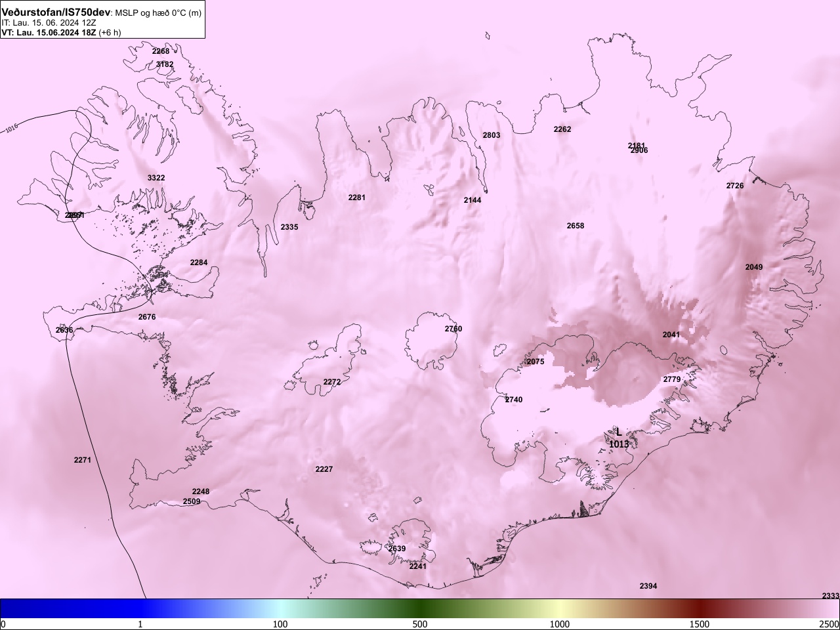Viewport: 840px width, 630px height.
Task: Select the '100' color scale label
Action: 280,623
